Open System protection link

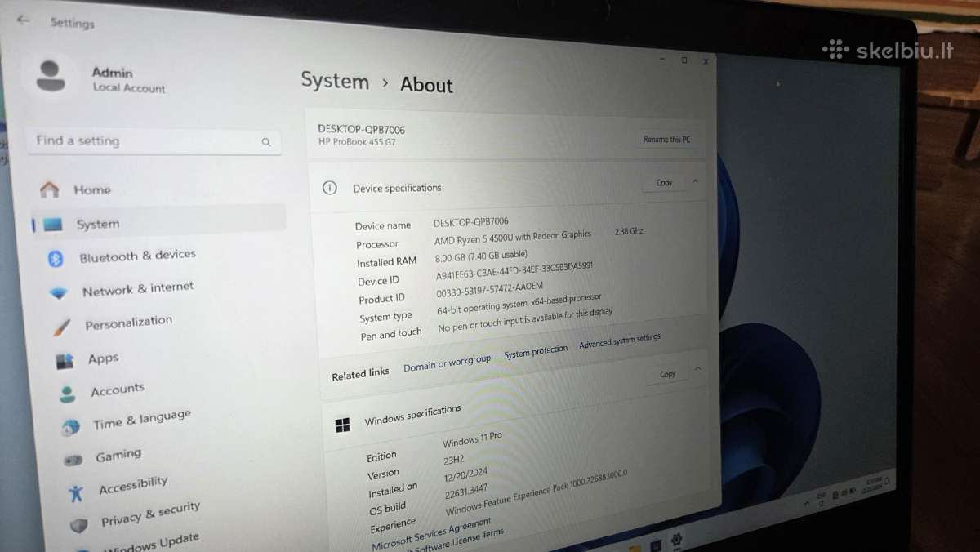coord(536,352)
